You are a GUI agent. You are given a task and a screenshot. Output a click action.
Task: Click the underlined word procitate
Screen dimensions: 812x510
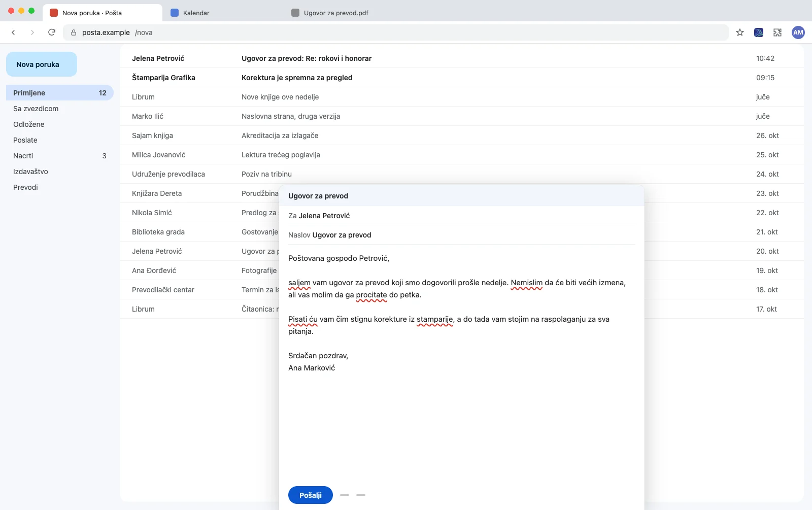point(371,295)
